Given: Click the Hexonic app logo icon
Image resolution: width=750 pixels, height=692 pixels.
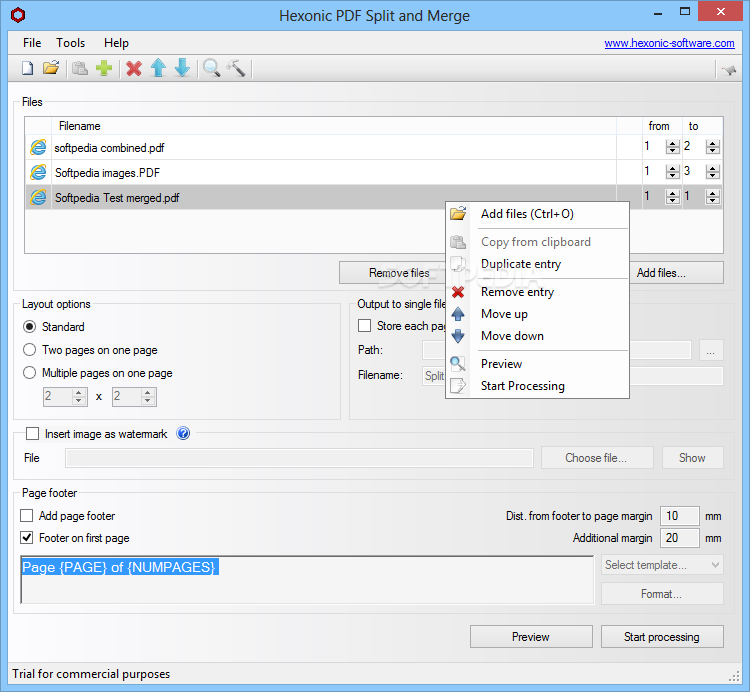Looking at the screenshot, I should pyautogui.click(x=18, y=15).
